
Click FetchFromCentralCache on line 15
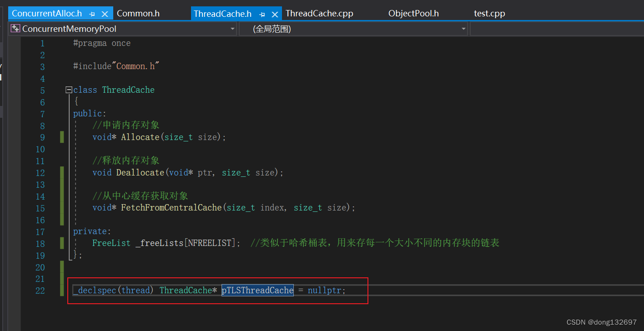[171, 208]
